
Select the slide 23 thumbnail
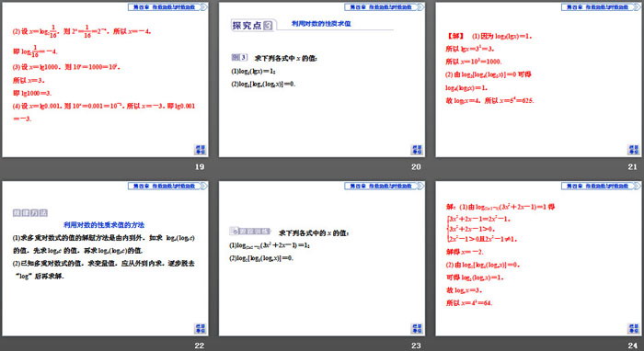(x=322, y=259)
